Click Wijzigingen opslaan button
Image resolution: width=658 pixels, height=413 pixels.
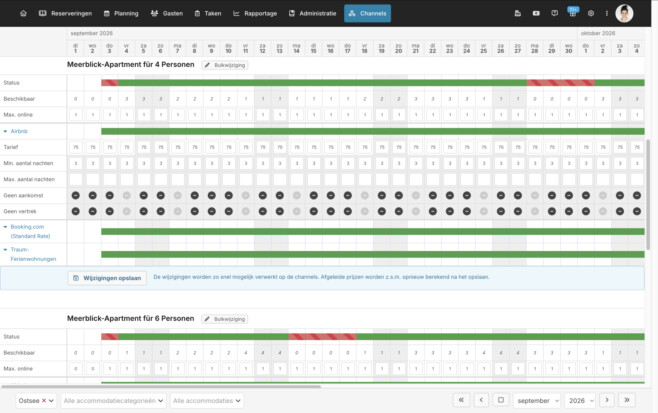coord(107,278)
